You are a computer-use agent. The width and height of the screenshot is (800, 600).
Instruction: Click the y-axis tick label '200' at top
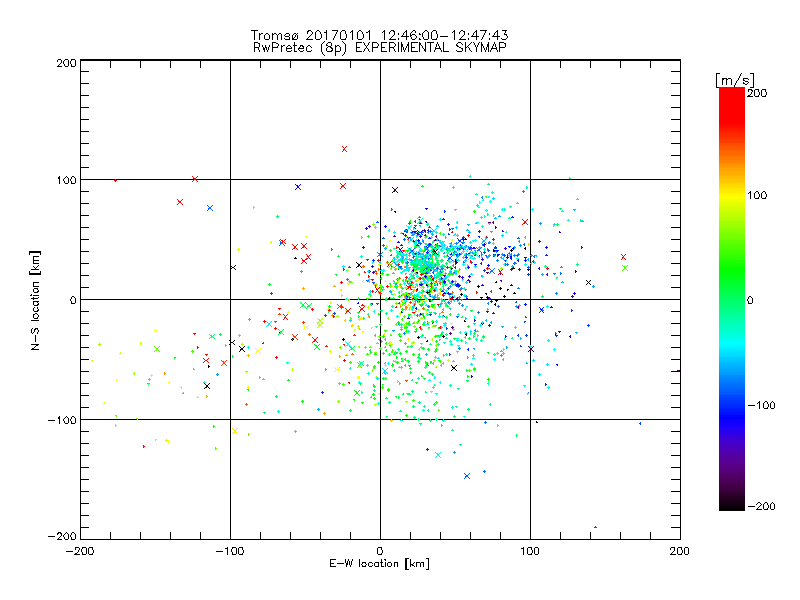pos(66,63)
